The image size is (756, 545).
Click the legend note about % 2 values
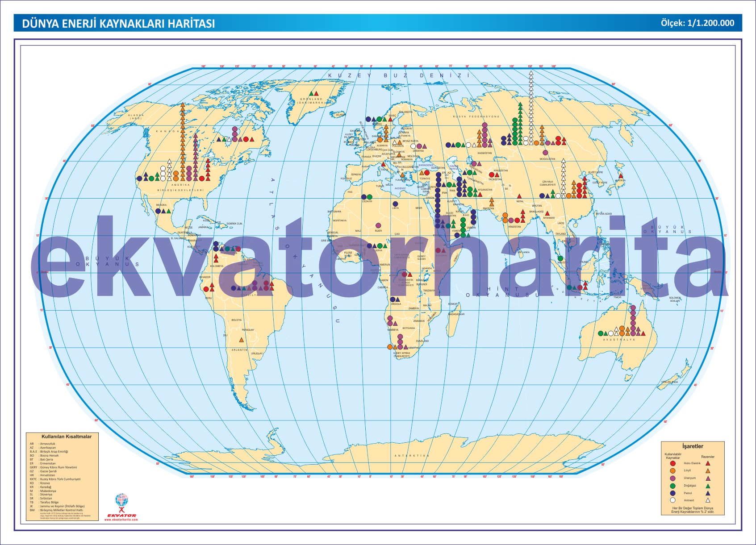click(x=693, y=510)
